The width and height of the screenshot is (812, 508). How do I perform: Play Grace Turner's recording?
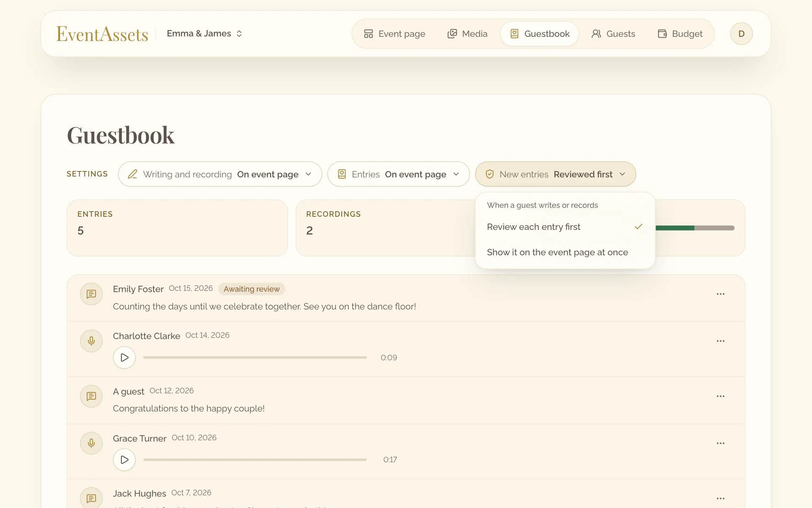pos(124,460)
